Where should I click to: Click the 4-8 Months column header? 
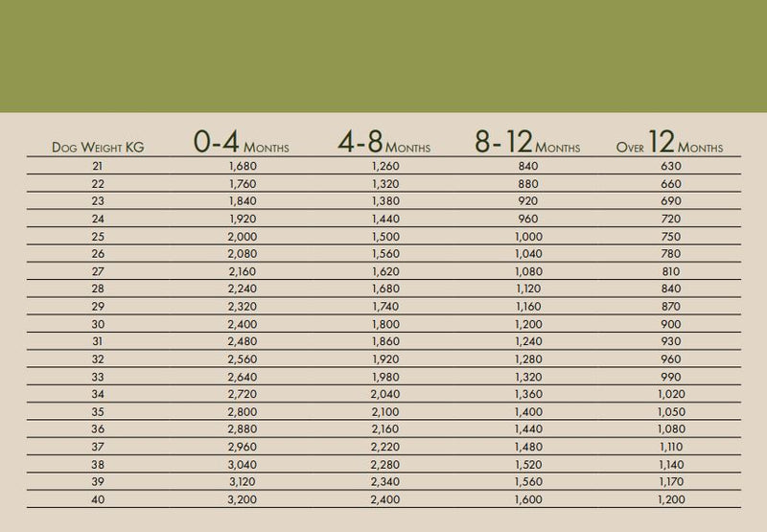(x=383, y=144)
